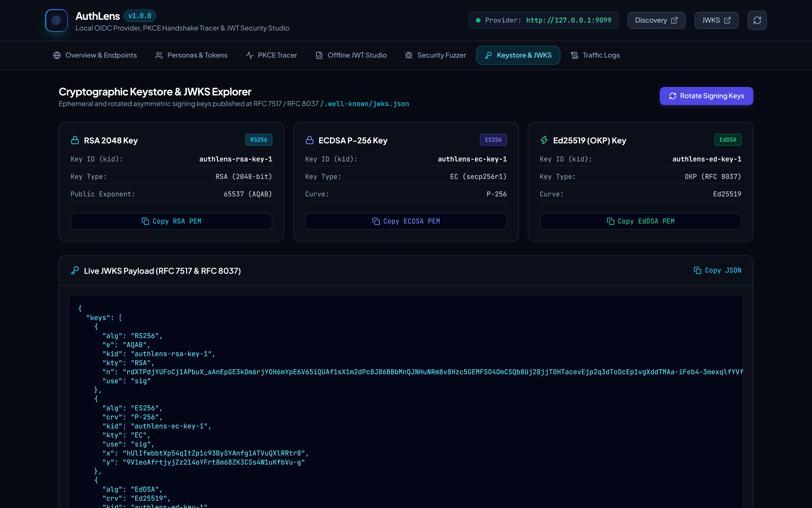The width and height of the screenshot is (812, 508).
Task: Click the 65537 (AQAB) public exponent value
Action: (248, 194)
